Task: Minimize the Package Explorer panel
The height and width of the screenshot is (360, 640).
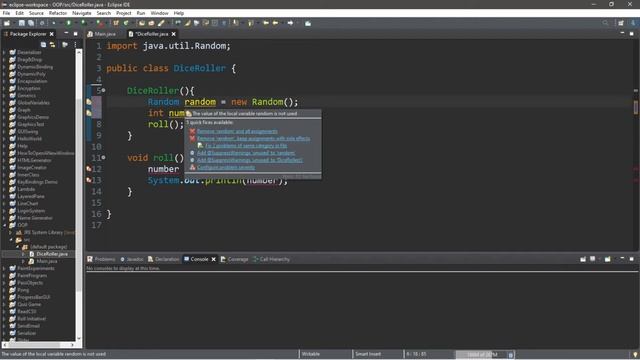Action: (x=66, y=33)
